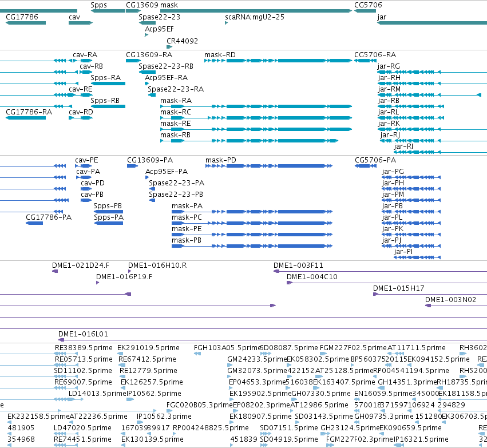The height and width of the screenshot is (448, 487).
Task: Open Spps-RA transcript label
Action: 105,78
